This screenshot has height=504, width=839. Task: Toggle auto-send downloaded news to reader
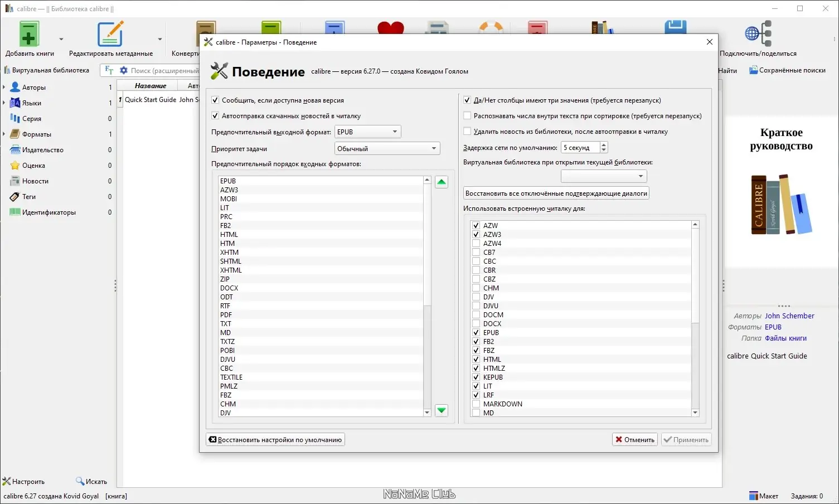215,116
